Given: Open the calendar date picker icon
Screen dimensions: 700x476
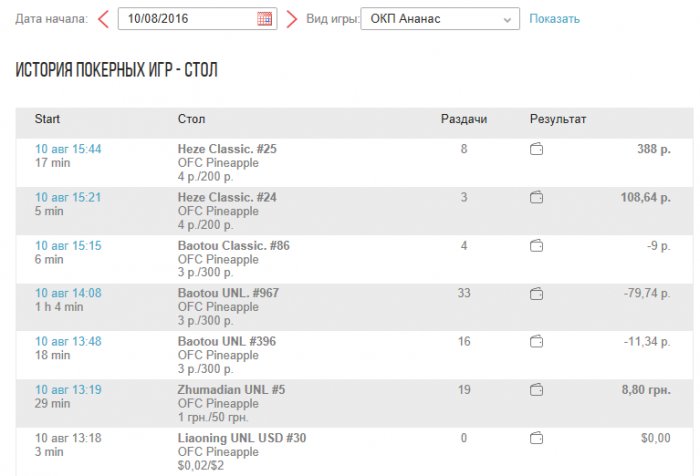Looking at the screenshot, I should (x=264, y=19).
